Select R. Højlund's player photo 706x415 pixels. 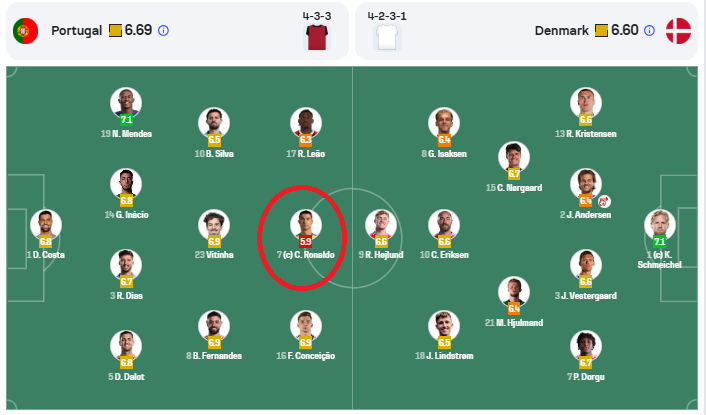(381, 224)
